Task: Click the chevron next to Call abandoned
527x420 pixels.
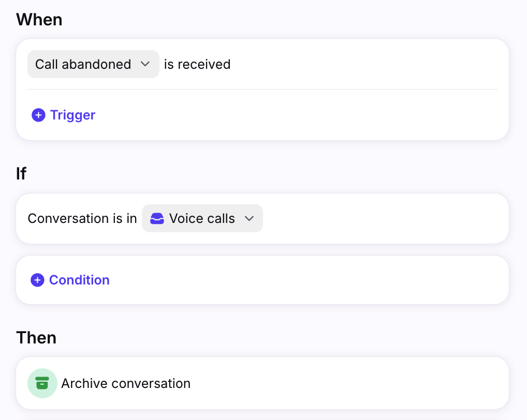Action: click(x=145, y=64)
